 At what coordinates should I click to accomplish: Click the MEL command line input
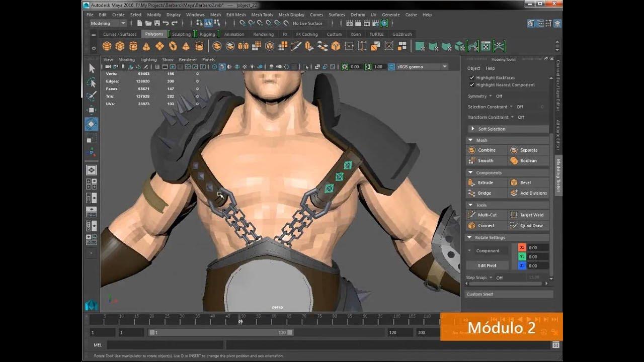[165, 345]
